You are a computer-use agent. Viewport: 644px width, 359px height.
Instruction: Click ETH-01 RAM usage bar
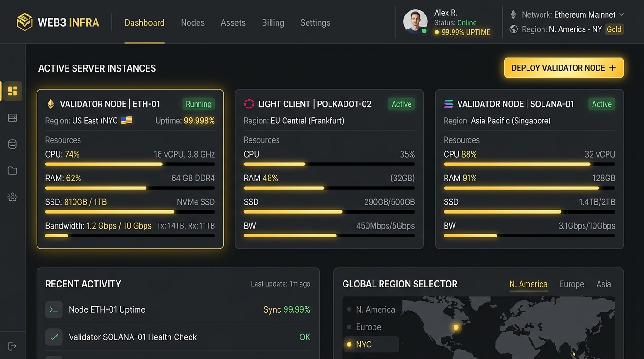pyautogui.click(x=130, y=188)
